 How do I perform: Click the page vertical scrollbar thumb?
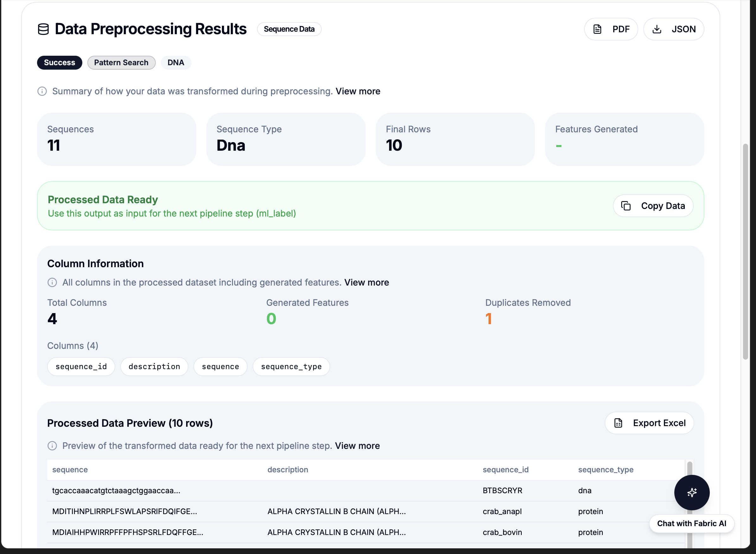tap(745, 251)
